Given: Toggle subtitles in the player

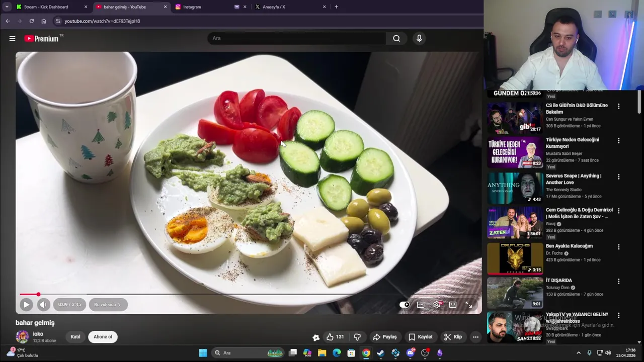Looking at the screenshot, I should coord(421,305).
